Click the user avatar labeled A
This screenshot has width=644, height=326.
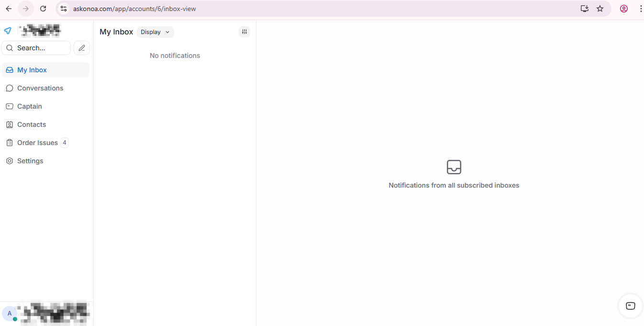coord(10,314)
